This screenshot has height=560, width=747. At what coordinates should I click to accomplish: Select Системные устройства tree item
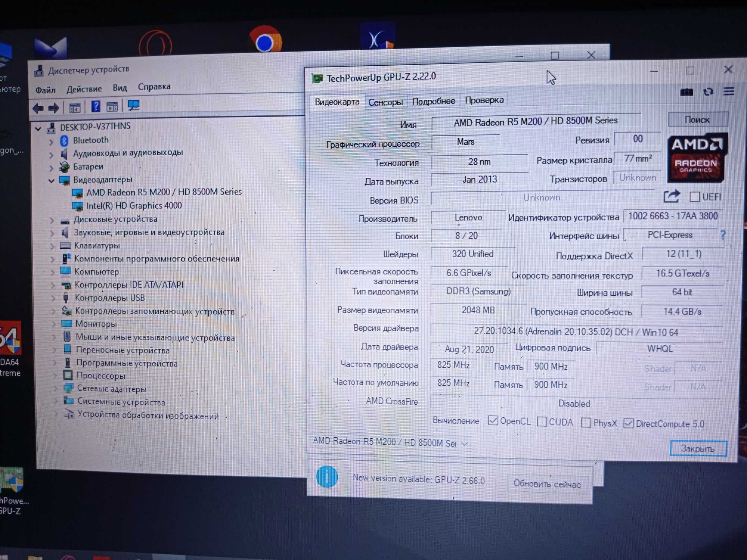121,402
